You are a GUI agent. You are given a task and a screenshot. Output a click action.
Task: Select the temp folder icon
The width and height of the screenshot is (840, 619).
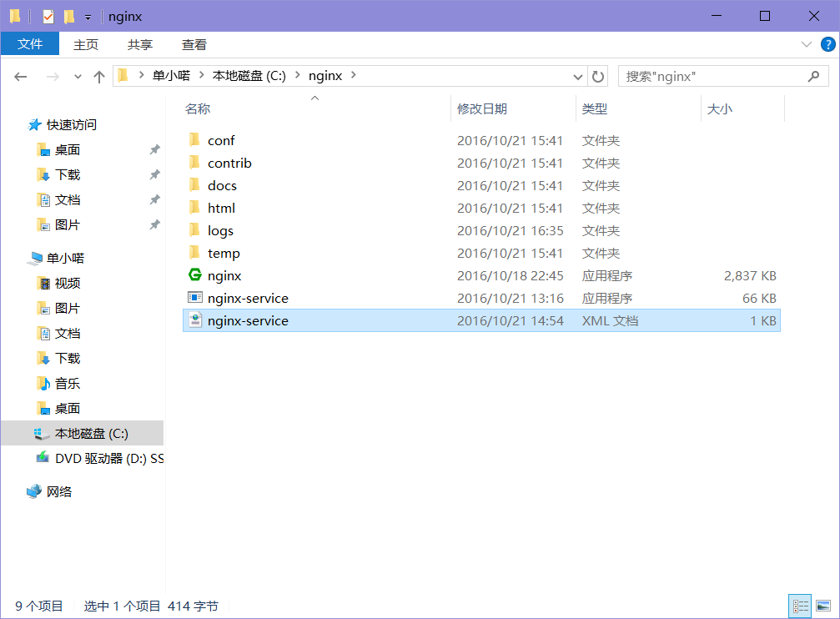195,253
